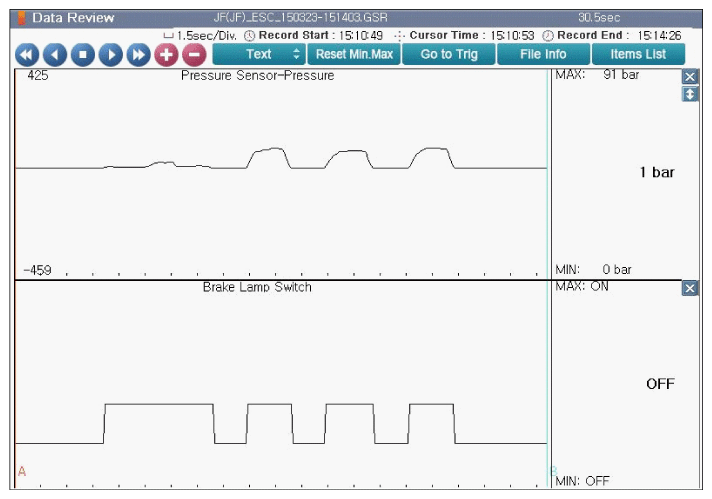Click the orange Data Review title icon
712x499 pixels.
21,18
